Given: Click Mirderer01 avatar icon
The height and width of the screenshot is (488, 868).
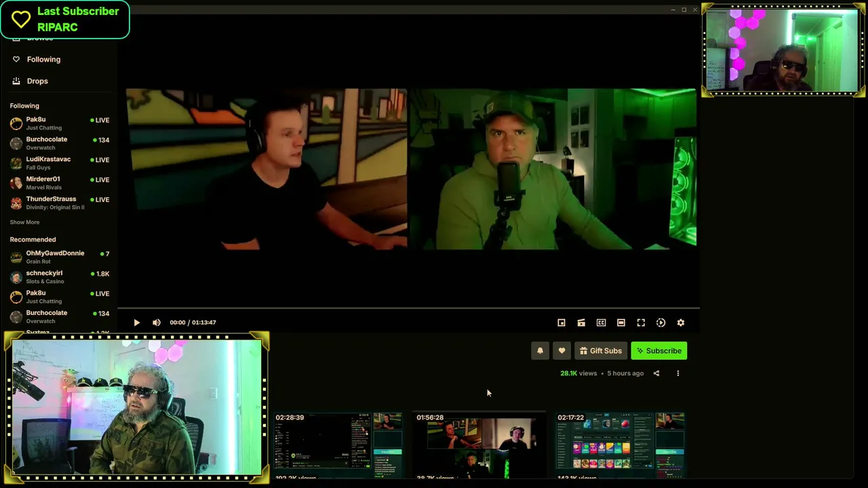Looking at the screenshot, I should pyautogui.click(x=16, y=183).
